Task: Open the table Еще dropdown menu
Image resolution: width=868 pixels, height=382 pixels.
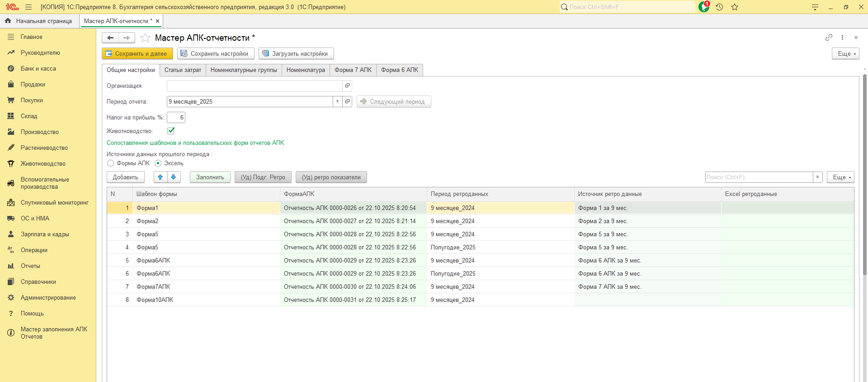Action: click(840, 177)
